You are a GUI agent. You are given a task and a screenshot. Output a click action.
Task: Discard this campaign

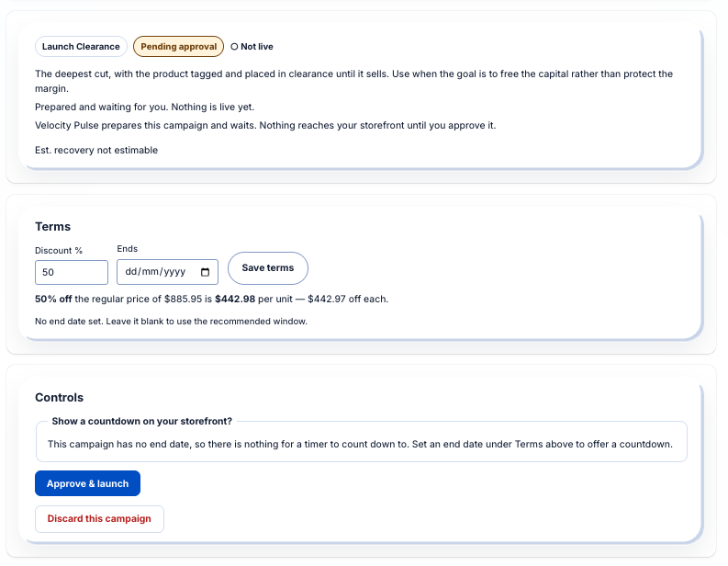tap(99, 518)
